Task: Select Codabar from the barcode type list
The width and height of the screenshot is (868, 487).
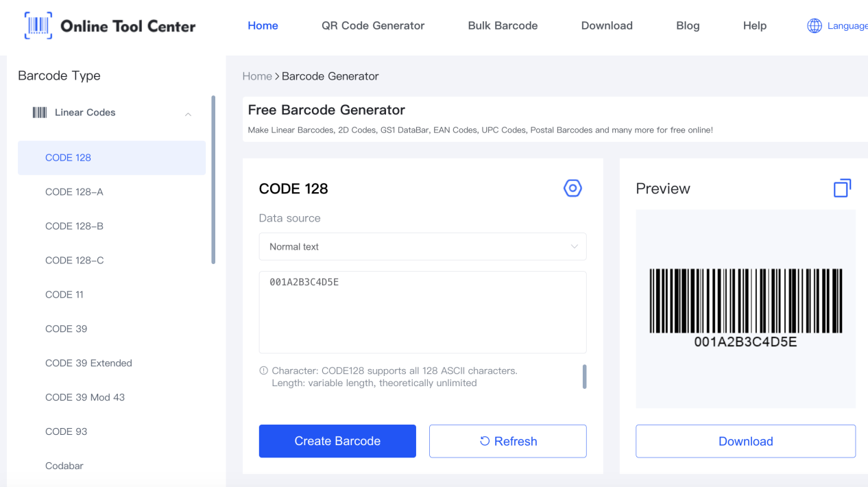Action: [x=64, y=466]
